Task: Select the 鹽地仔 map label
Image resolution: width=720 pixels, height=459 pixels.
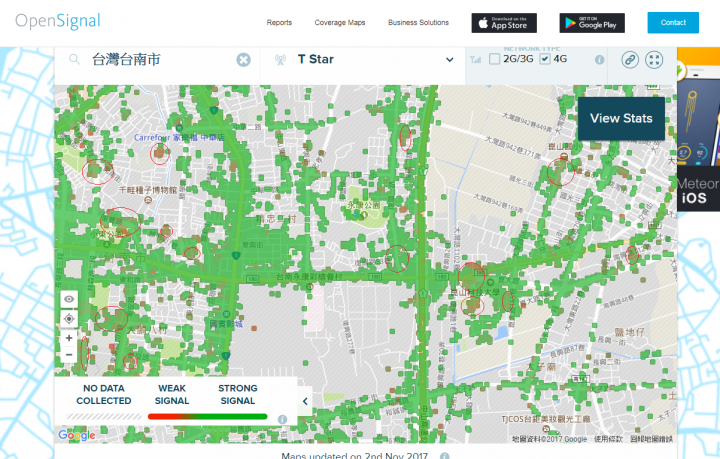Action: 630,331
